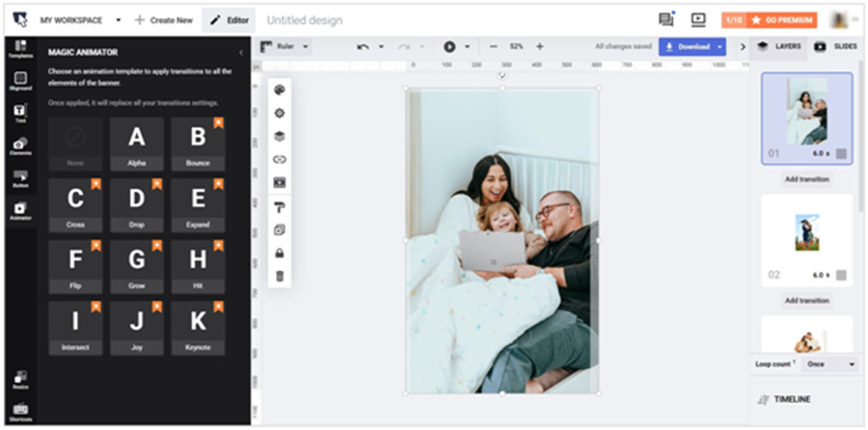The height and width of the screenshot is (430, 868).
Task: Open the Templates sidebar panel
Action: click(20, 49)
